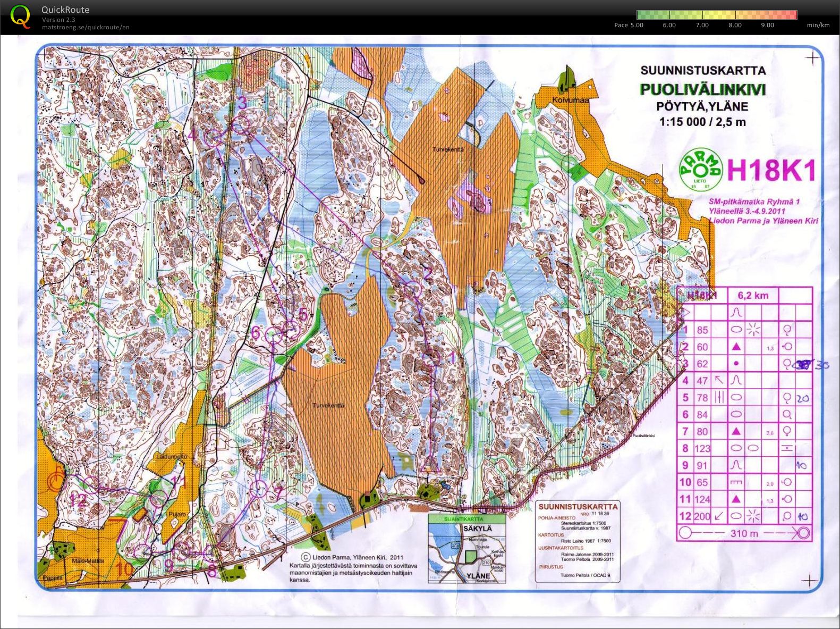Click YLÄNE on the inset map
Screen dimensions: 840x629
tap(479, 576)
